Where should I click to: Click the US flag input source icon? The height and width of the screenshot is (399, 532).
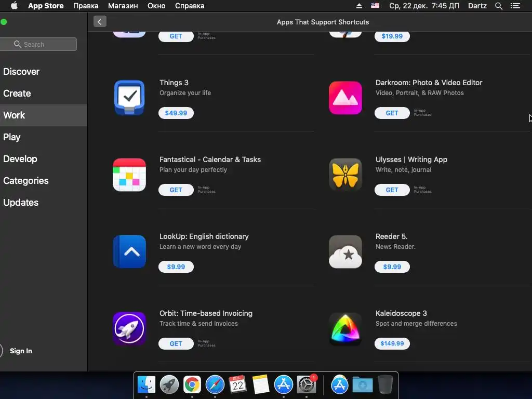coord(375,6)
